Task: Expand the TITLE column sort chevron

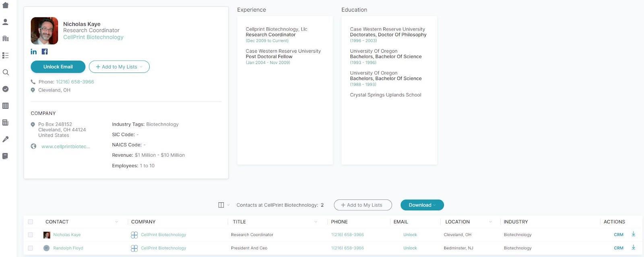Action: (x=316, y=222)
